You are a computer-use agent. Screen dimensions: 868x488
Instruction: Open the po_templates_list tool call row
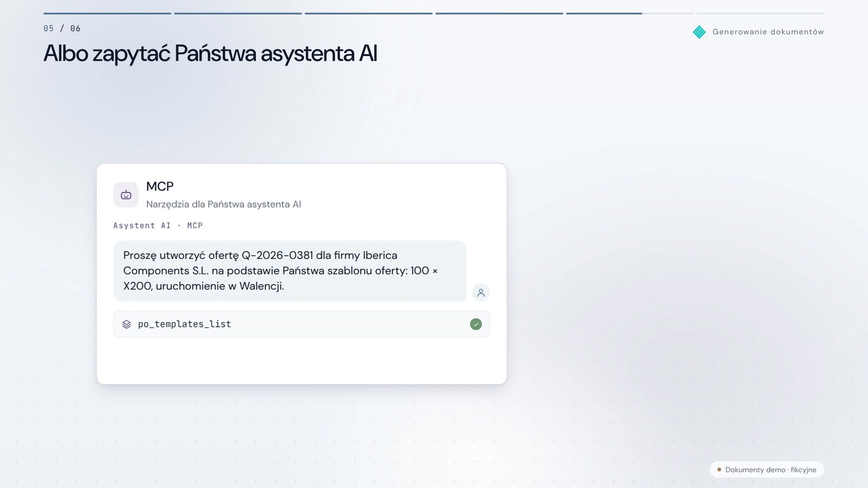(x=302, y=324)
